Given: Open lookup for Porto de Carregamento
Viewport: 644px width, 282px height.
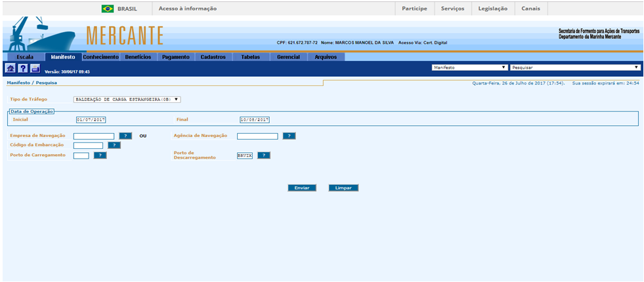Looking at the screenshot, I should [100, 155].
